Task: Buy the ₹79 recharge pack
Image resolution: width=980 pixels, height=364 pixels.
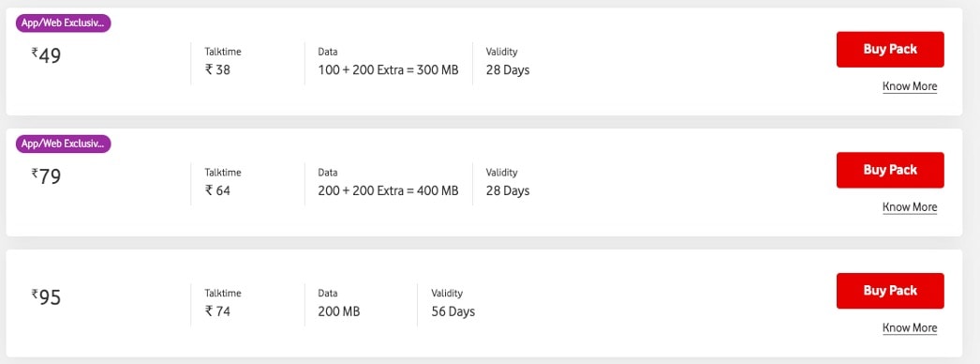Action: tap(890, 170)
